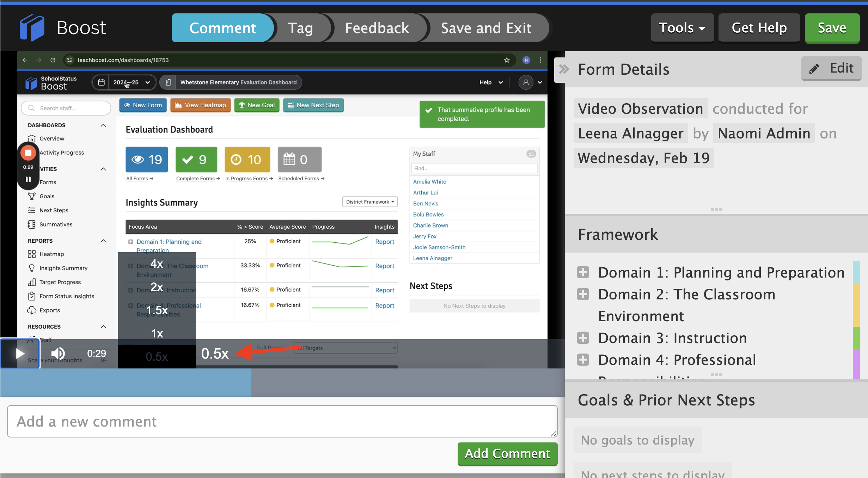Click the New Next Step button in the video

(313, 105)
